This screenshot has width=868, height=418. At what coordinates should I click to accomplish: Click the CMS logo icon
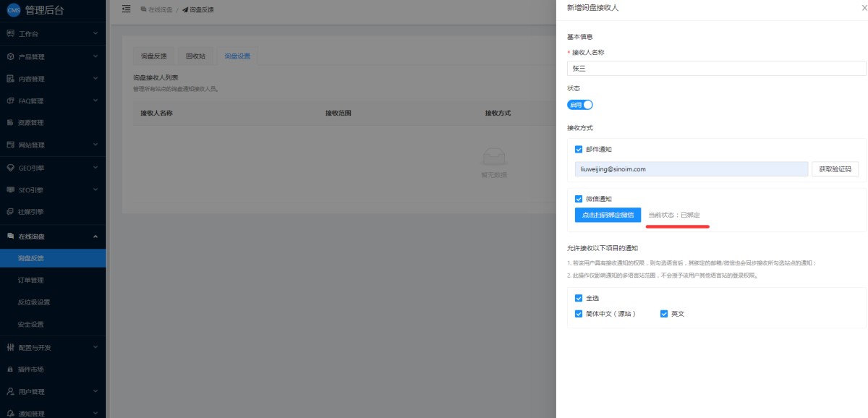tap(13, 9)
